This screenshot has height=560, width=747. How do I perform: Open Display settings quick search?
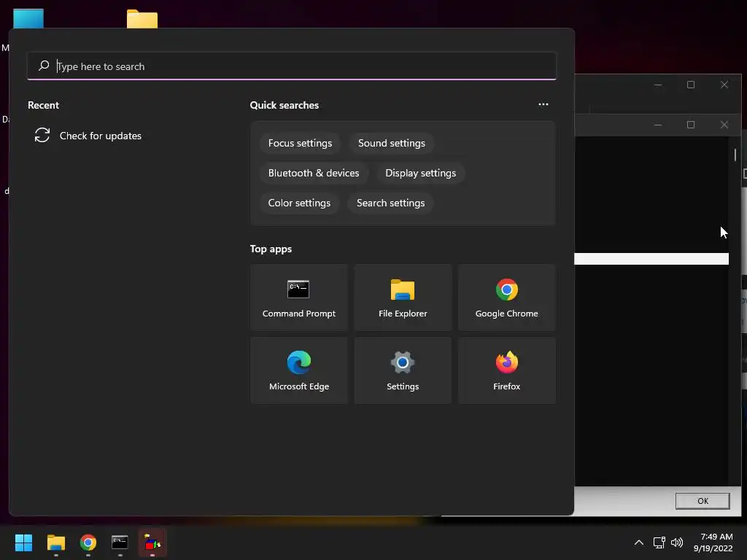(x=421, y=174)
